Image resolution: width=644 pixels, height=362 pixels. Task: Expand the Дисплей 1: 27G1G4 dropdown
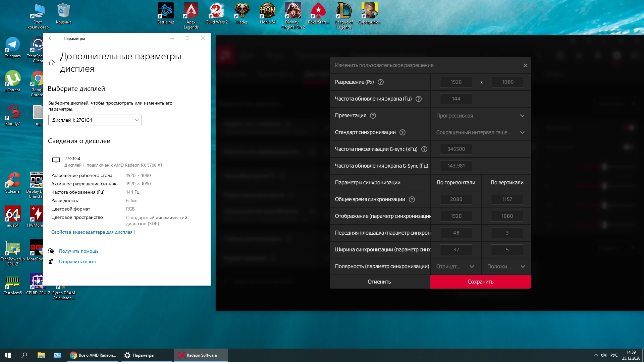click(95, 120)
